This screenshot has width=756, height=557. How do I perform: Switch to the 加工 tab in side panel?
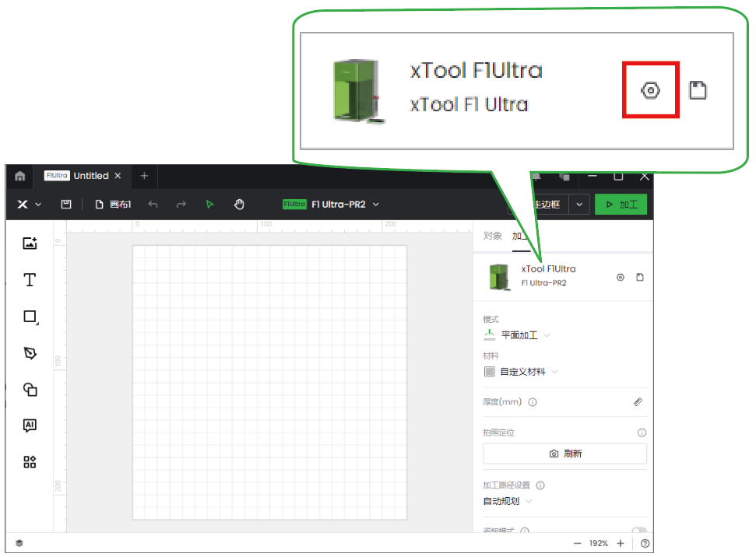(x=521, y=236)
